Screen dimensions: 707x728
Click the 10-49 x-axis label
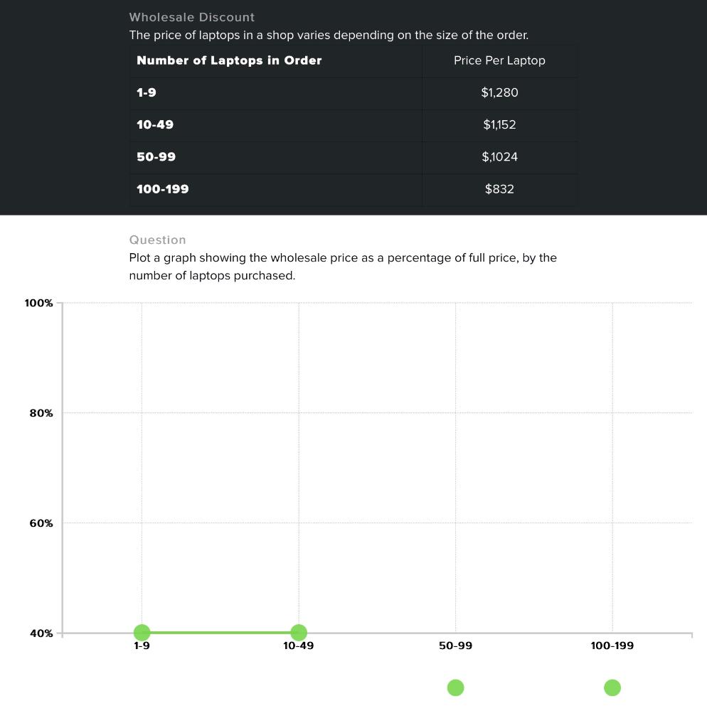tap(299, 646)
